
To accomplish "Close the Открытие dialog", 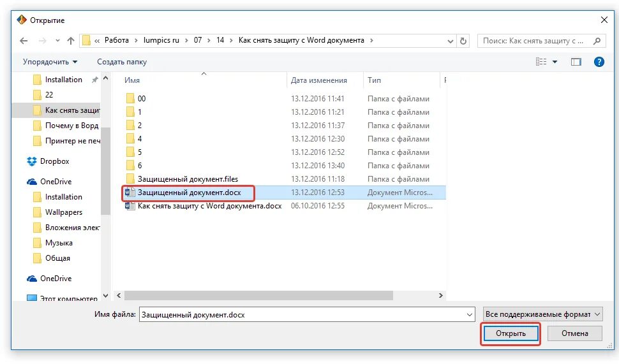I will tap(604, 20).
